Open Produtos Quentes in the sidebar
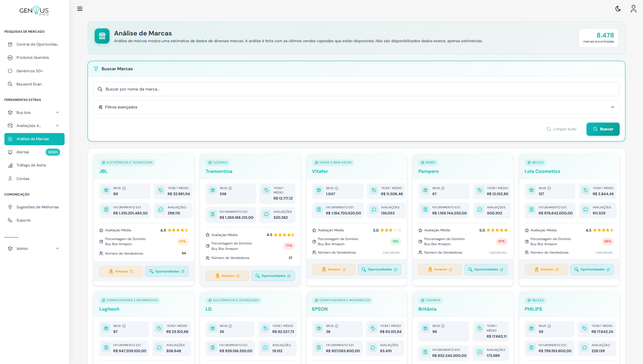This screenshot has width=643, height=364. (x=32, y=58)
